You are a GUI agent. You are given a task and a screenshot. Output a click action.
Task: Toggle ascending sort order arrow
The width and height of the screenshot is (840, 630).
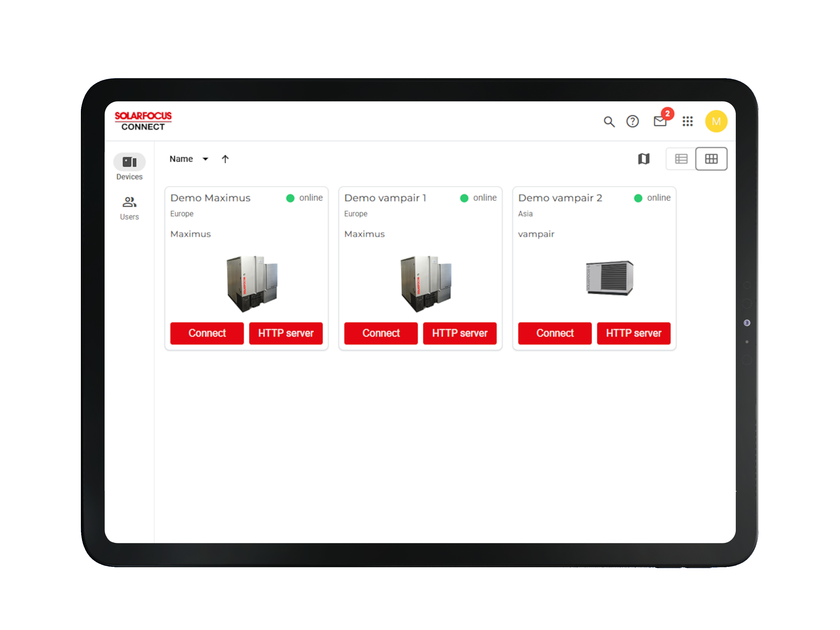225,159
